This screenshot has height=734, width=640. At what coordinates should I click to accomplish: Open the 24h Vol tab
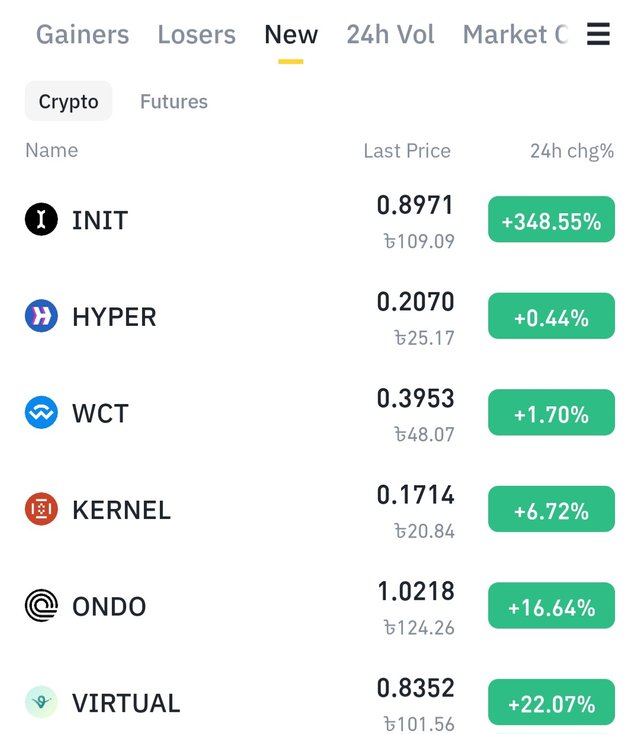[x=390, y=35]
